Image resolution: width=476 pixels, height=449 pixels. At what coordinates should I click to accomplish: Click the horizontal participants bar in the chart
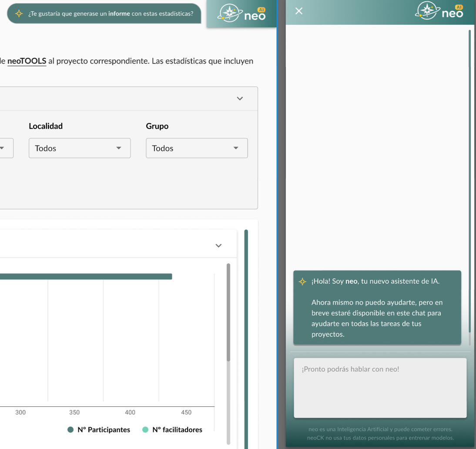pos(87,277)
